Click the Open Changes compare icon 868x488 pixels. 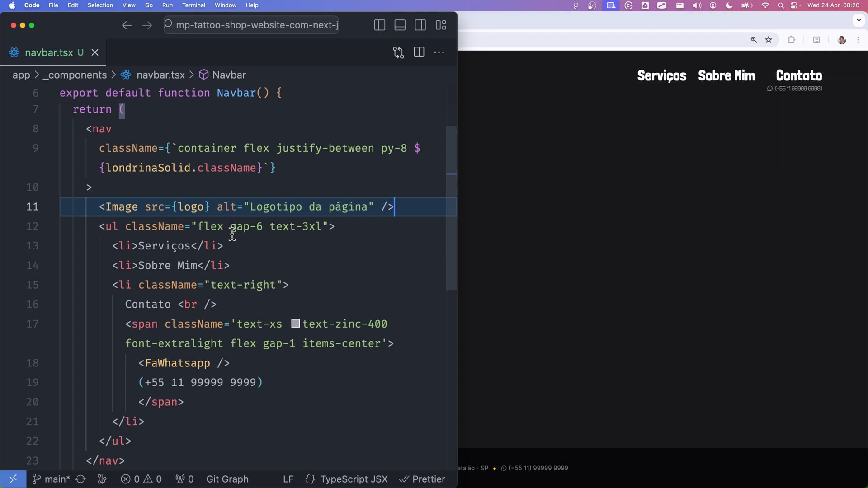pyautogui.click(x=398, y=52)
